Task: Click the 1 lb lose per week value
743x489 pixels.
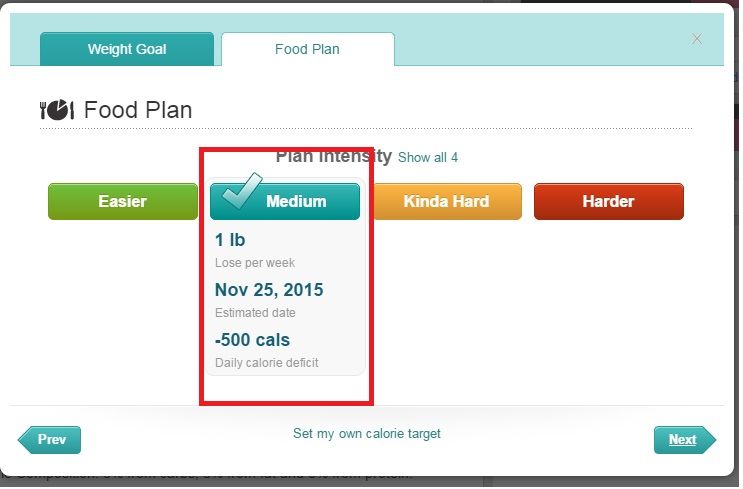Action: [230, 240]
